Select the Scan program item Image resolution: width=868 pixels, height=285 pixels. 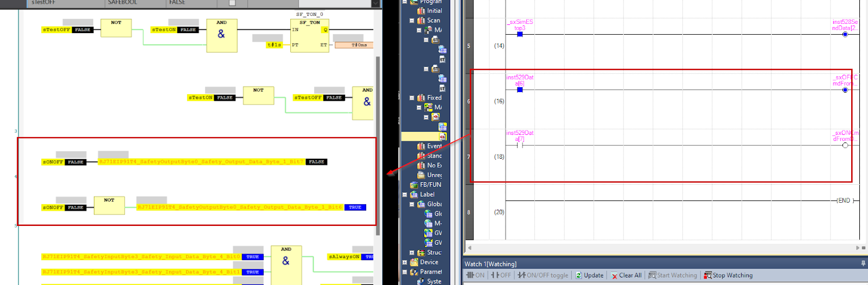click(433, 21)
